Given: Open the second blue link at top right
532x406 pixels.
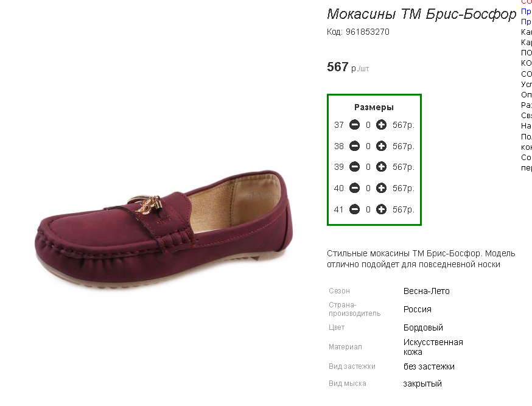Looking at the screenshot, I should click(527, 21).
